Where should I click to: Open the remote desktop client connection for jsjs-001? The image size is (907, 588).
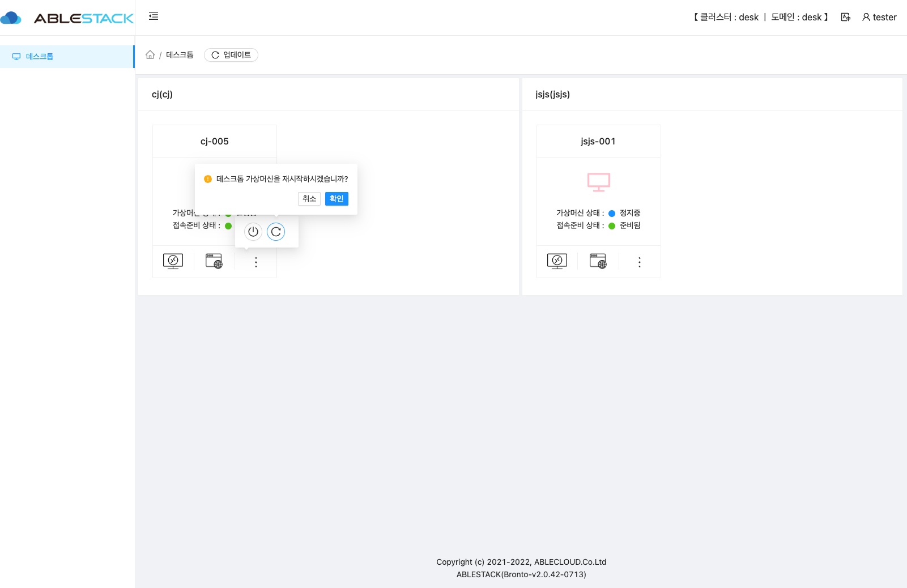[557, 261]
